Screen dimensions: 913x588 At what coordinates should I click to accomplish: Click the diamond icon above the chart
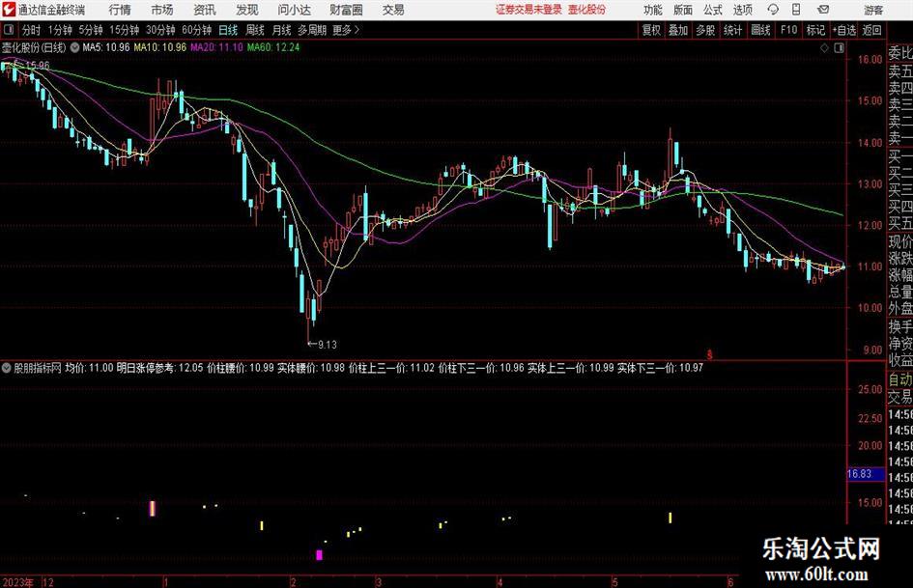coord(824,48)
